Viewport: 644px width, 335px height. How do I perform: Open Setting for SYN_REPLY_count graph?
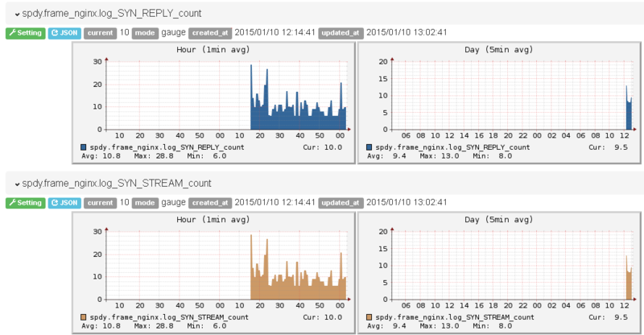[x=26, y=33]
